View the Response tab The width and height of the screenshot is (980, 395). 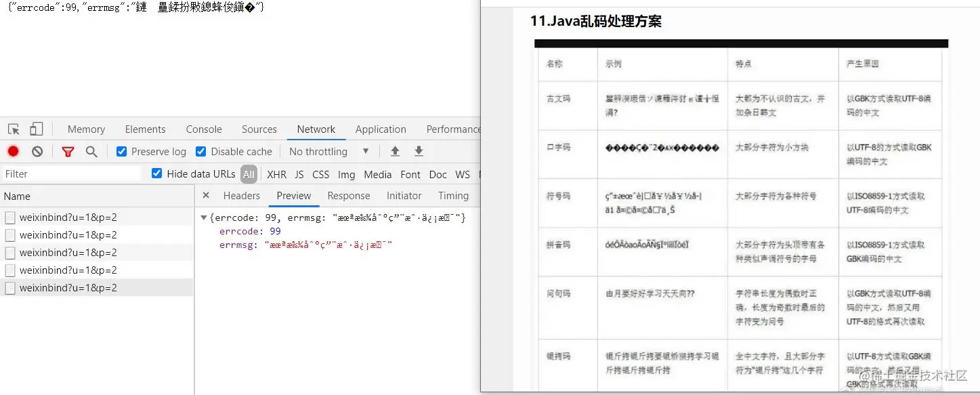click(349, 195)
